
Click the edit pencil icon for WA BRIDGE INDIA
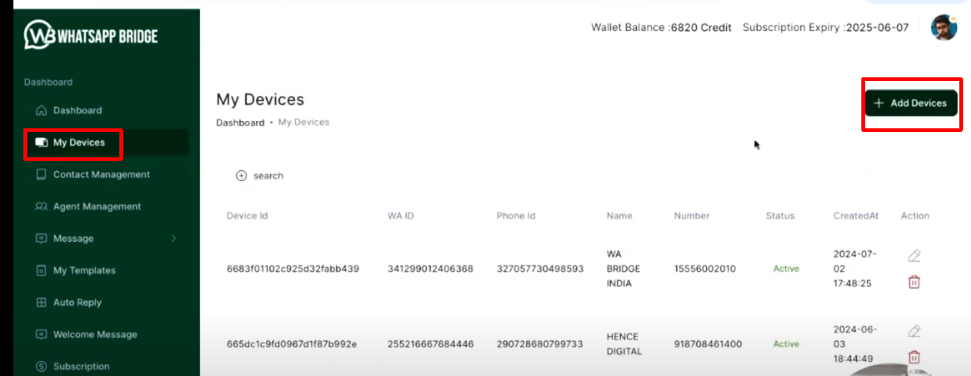(x=914, y=255)
